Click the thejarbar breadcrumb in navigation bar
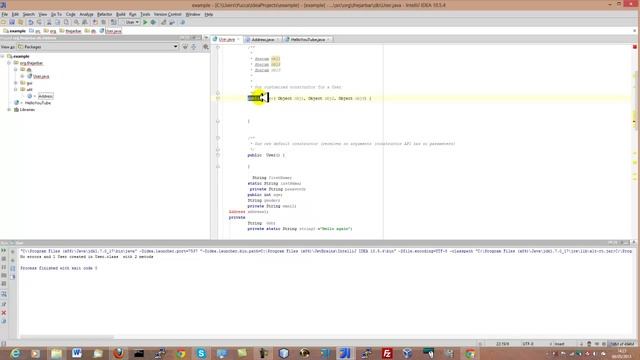Screen dimensions: 640x360 pyautogui.click(x=71, y=31)
